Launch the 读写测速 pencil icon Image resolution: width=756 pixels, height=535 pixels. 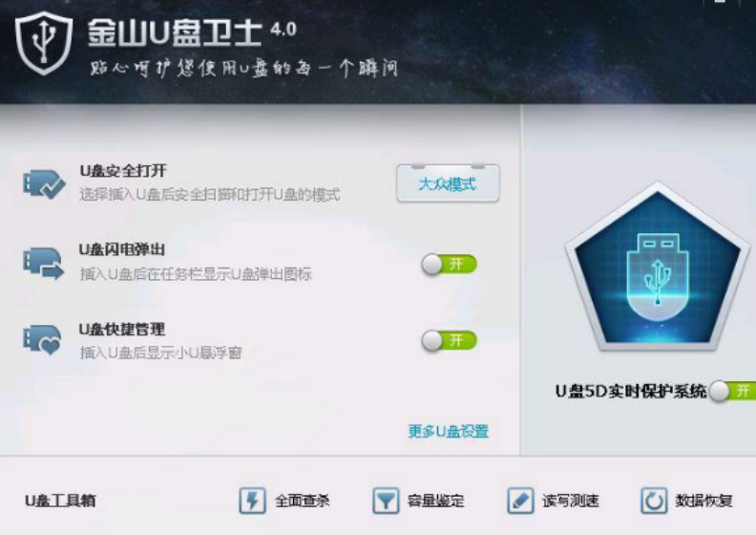pyautogui.click(x=520, y=501)
